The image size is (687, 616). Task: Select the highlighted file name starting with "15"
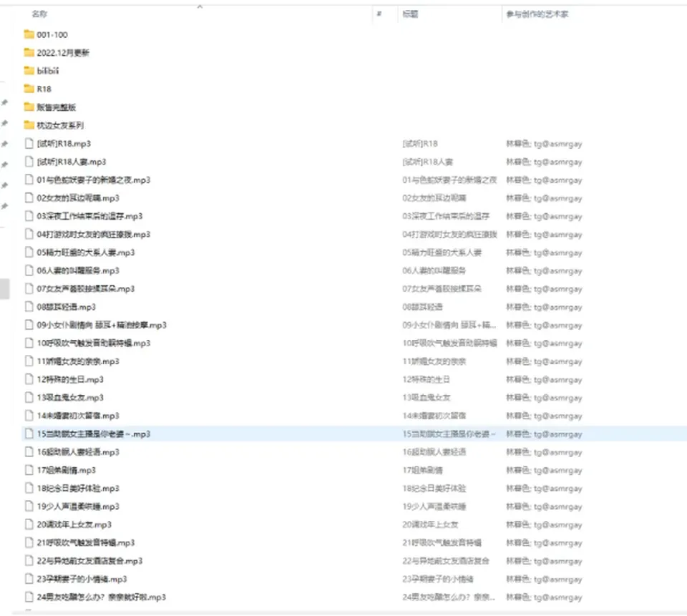point(93,434)
